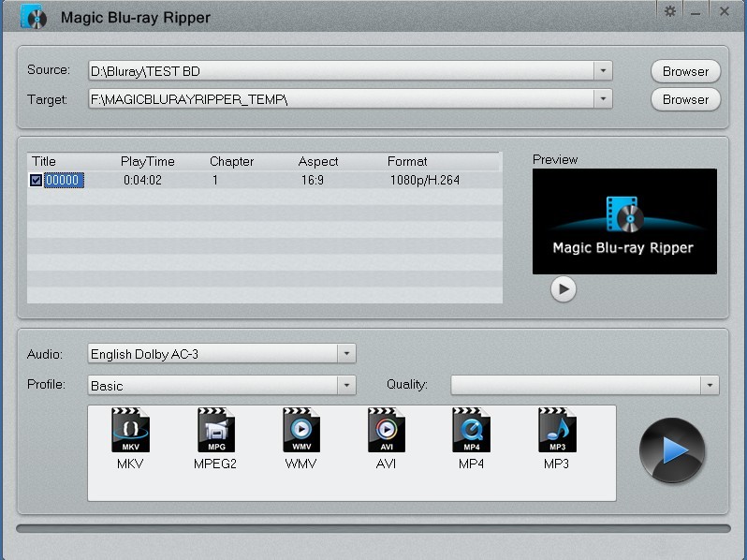Image resolution: width=747 pixels, height=560 pixels.
Task: Click the Magic Blu-ray Ripper logo in title bar
Action: point(34,17)
